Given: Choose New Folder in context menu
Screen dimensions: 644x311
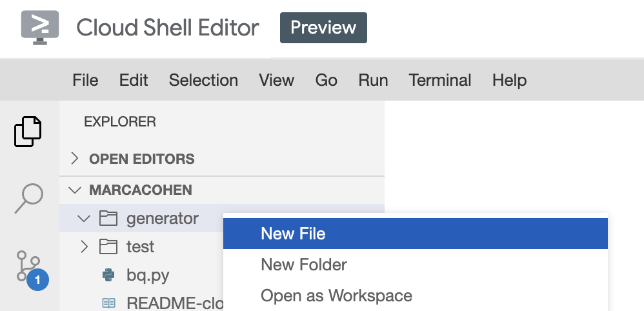Looking at the screenshot, I should (304, 265).
